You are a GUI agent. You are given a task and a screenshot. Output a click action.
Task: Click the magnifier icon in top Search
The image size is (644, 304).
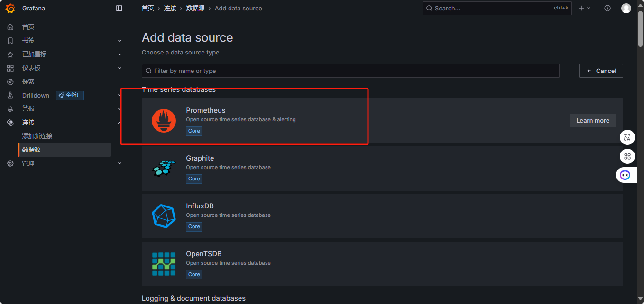[429, 8]
